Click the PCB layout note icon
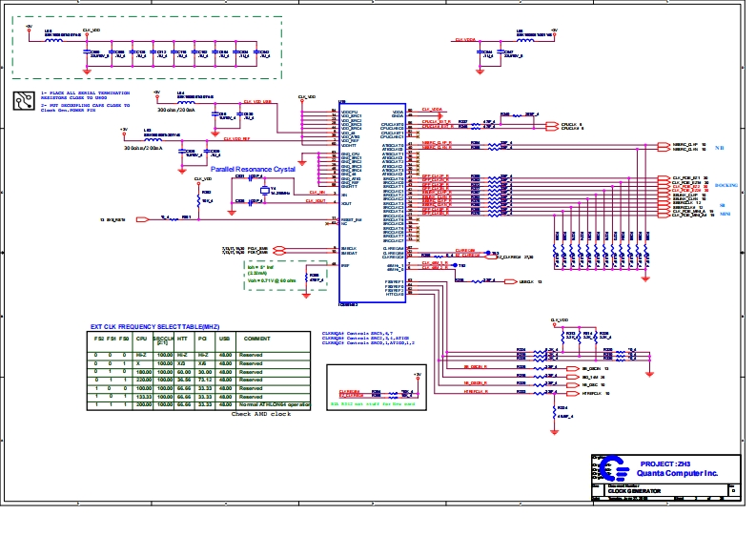756x535 pixels. (x=24, y=103)
